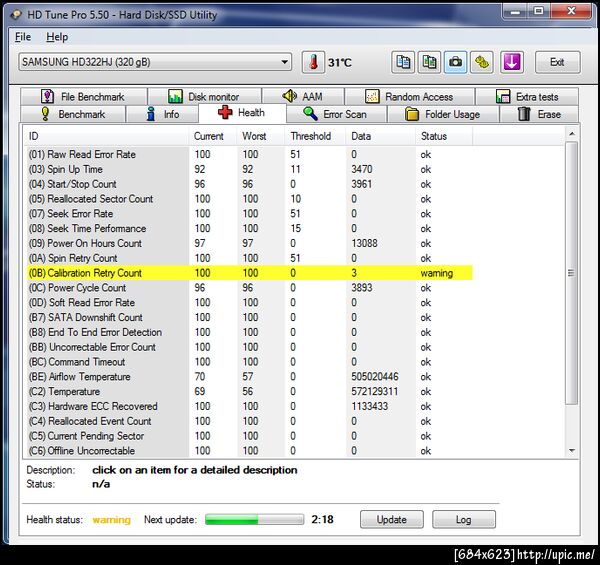600x565 pixels.
Task: Select the SATA Downshift Count row
Action: pos(249,318)
